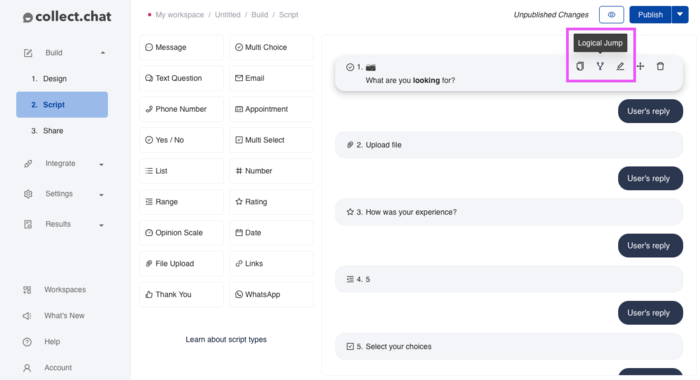The width and height of the screenshot is (700, 380).
Task: Click the Settings gear icon
Action: click(x=28, y=194)
